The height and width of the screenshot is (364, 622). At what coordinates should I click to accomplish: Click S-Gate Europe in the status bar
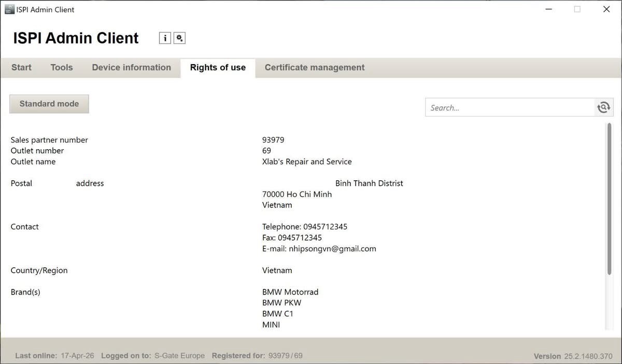click(x=179, y=356)
